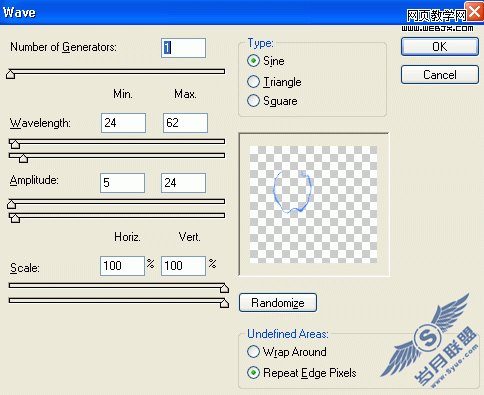
Task: Click the Amplitude Min field
Action: [122, 183]
